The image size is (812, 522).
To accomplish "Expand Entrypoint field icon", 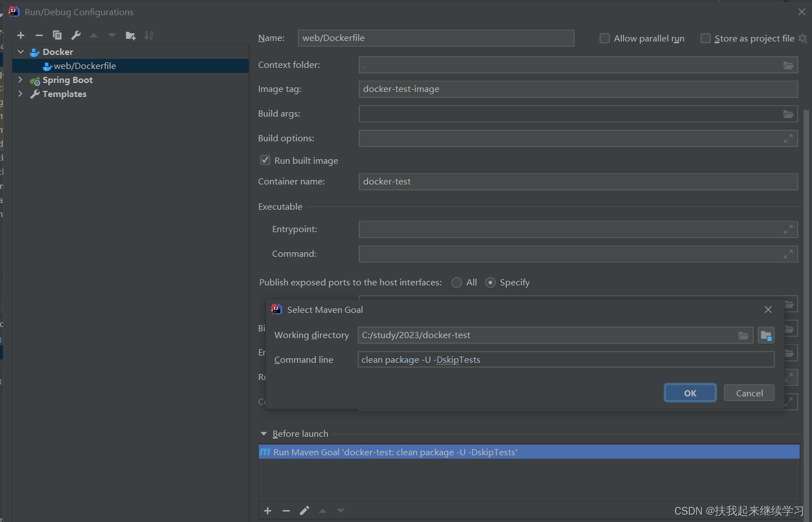I will click(x=788, y=229).
